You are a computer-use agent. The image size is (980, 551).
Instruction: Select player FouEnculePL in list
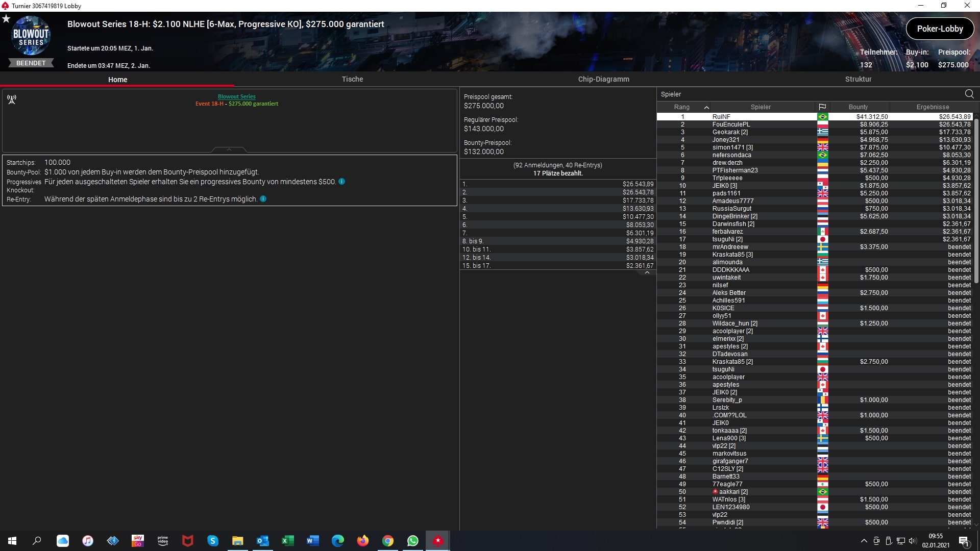[x=731, y=124]
